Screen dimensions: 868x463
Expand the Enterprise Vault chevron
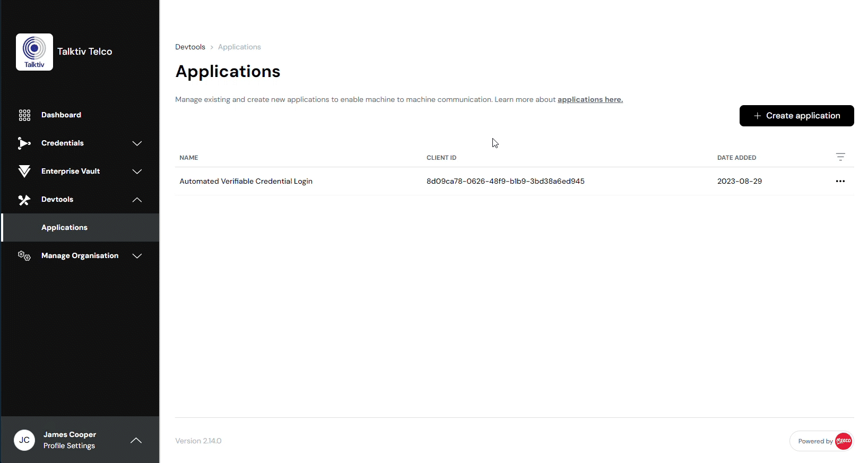point(137,172)
